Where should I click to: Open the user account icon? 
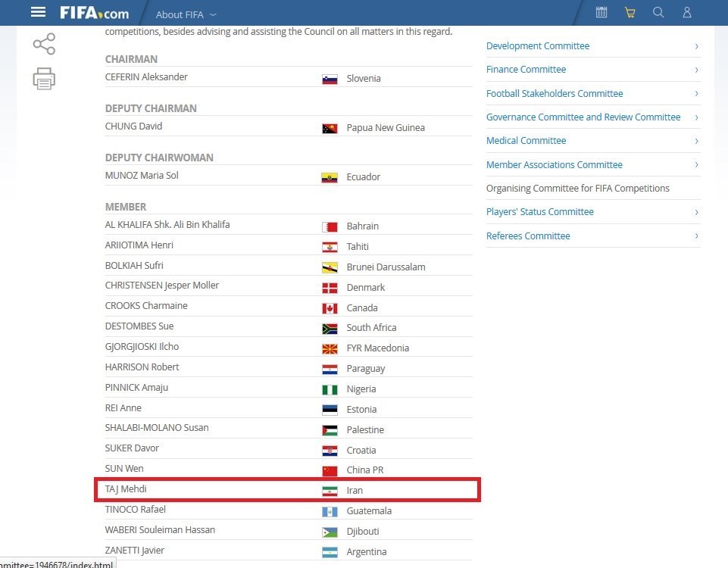(x=687, y=12)
